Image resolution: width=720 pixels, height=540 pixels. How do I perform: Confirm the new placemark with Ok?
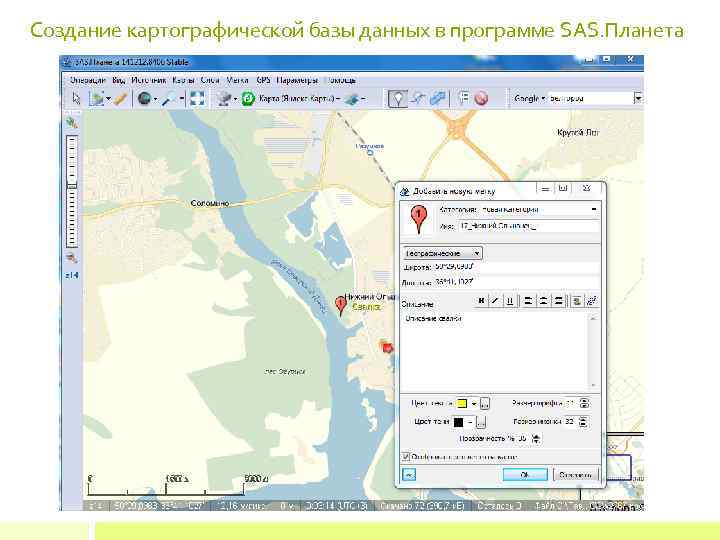click(x=525, y=475)
